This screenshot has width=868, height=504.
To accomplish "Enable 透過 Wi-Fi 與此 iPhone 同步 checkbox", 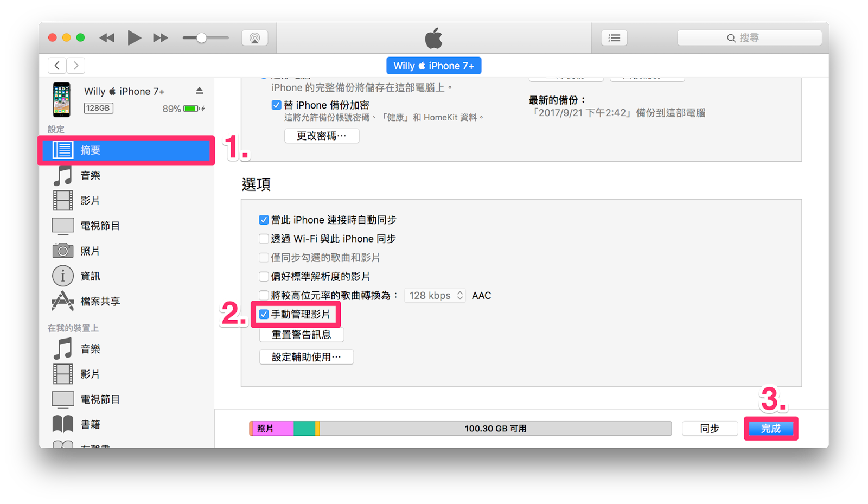I will point(264,239).
